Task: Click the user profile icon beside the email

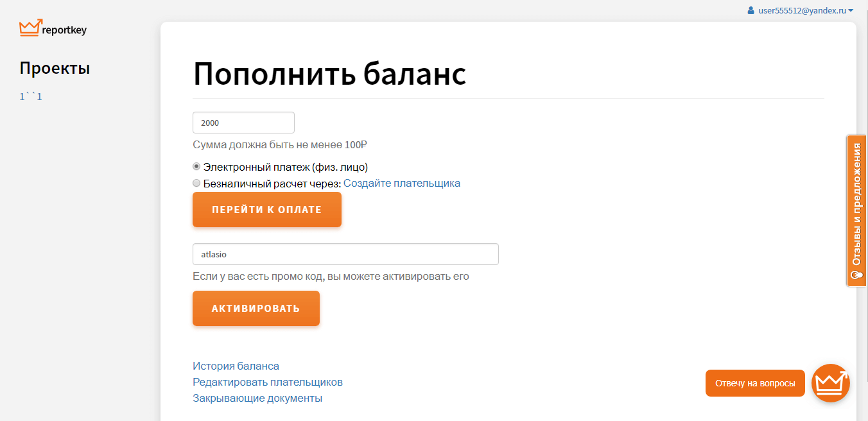Action: pos(751,11)
